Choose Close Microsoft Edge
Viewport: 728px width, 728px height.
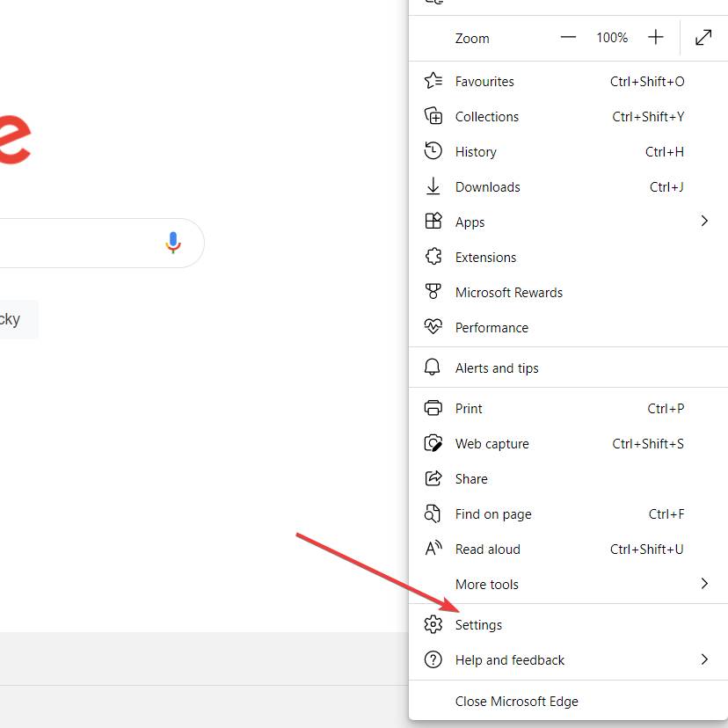click(516, 701)
